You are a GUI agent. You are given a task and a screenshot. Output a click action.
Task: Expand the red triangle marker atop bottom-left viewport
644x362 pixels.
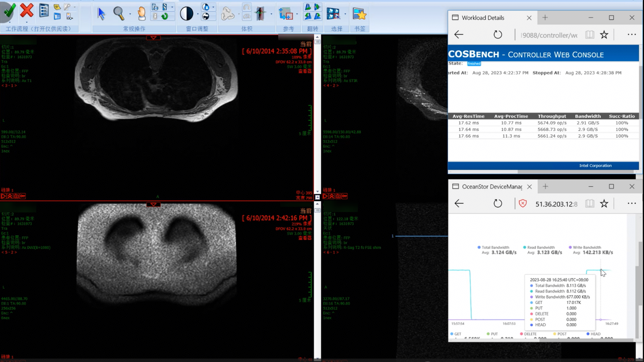coord(153,204)
